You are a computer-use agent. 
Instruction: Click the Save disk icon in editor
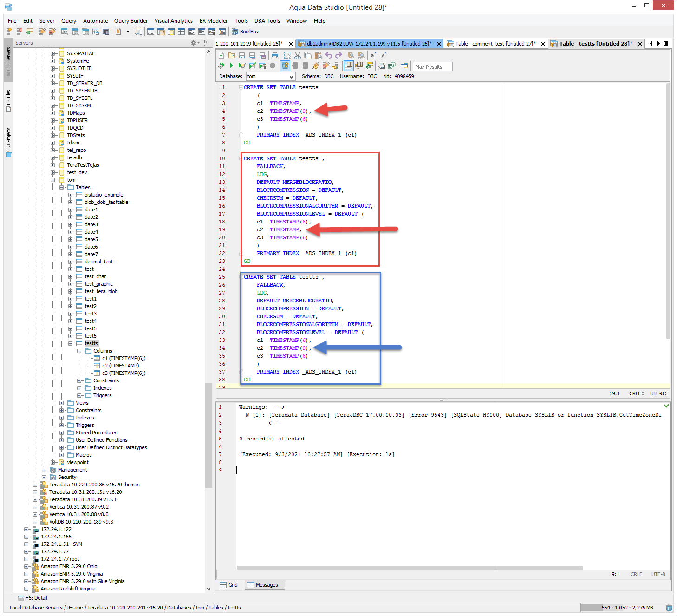point(242,55)
